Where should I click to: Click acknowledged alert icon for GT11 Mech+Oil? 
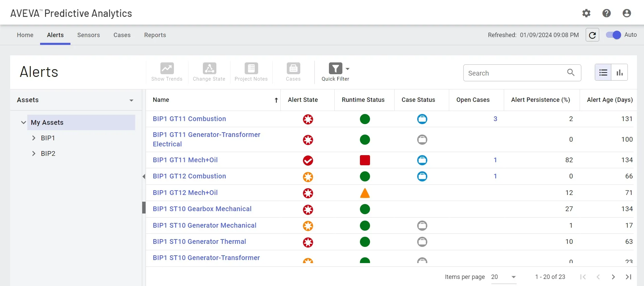pyautogui.click(x=308, y=161)
